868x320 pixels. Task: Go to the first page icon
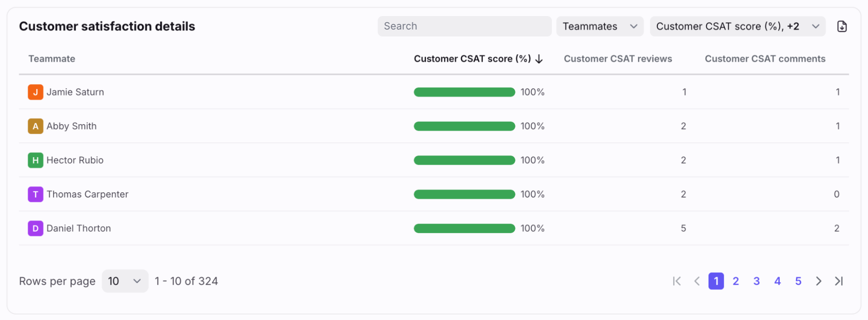click(x=677, y=281)
